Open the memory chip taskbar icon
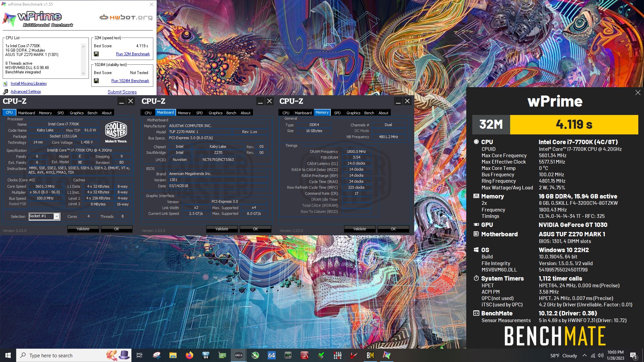 point(288,355)
